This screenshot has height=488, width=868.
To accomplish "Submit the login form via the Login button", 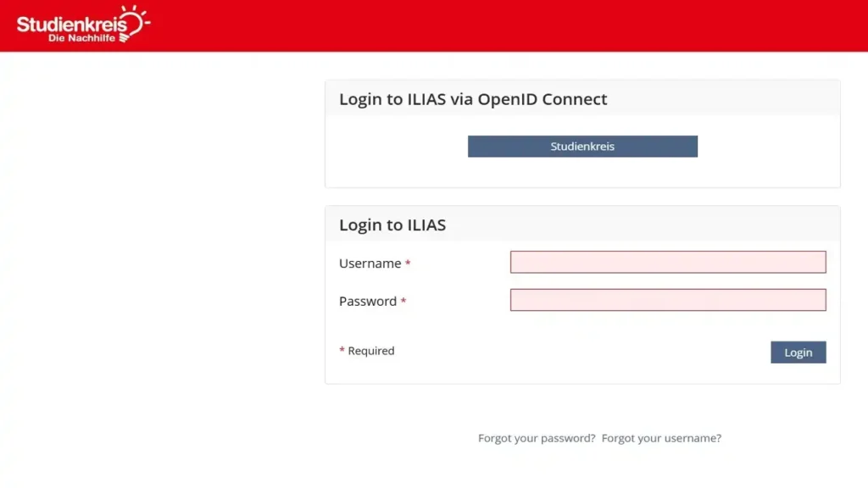I will (798, 352).
